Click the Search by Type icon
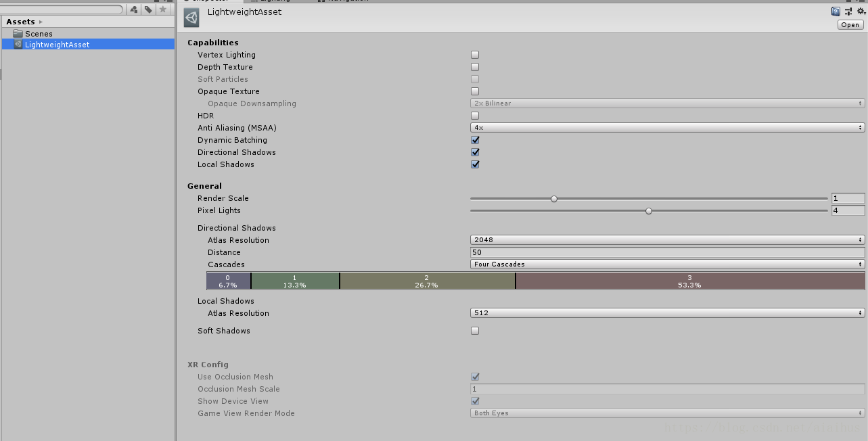 click(x=133, y=9)
